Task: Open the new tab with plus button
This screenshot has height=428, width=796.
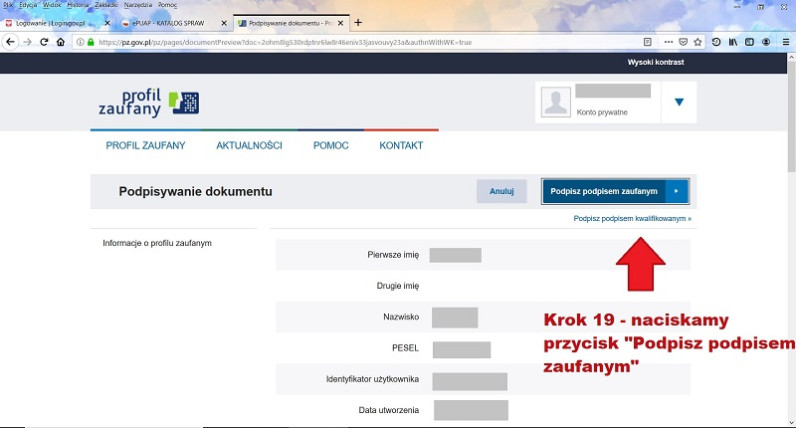Action: (358, 22)
